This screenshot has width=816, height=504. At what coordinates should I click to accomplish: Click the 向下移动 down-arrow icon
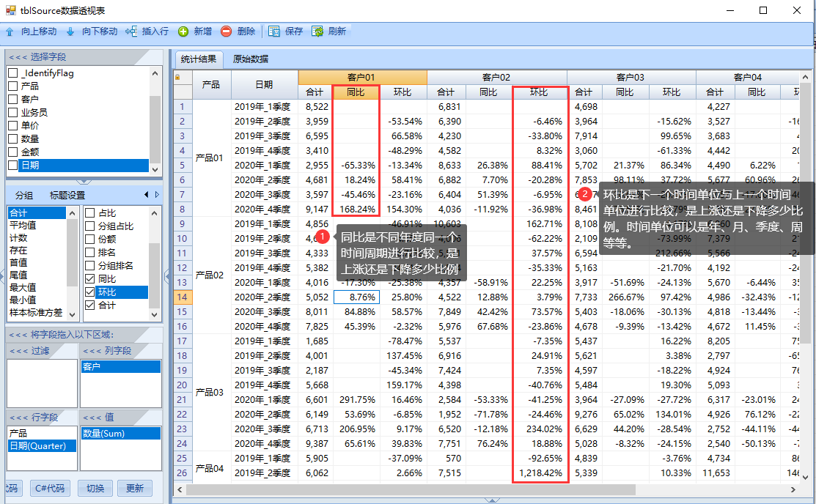tap(70, 31)
